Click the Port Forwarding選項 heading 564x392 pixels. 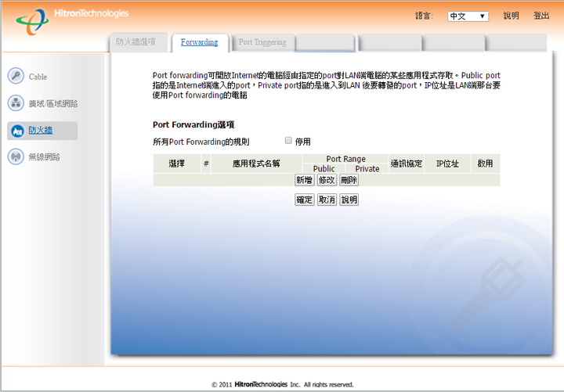(193, 124)
